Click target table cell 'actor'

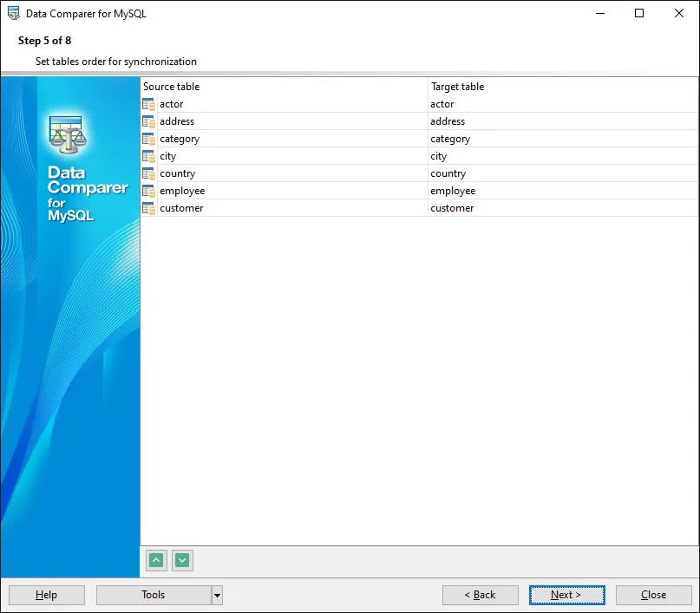(562, 104)
